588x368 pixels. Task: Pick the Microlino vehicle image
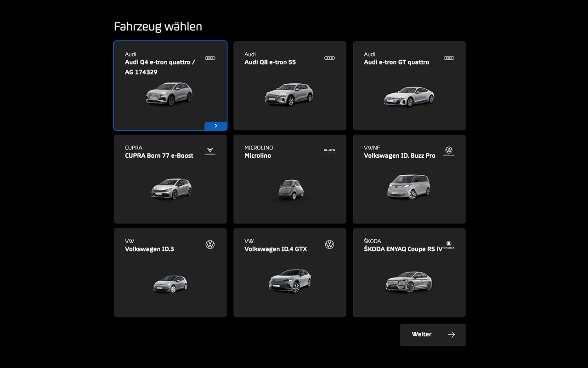(x=291, y=189)
